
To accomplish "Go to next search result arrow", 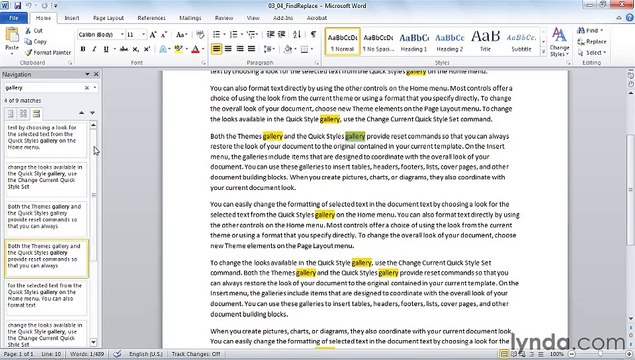I will [x=92, y=113].
